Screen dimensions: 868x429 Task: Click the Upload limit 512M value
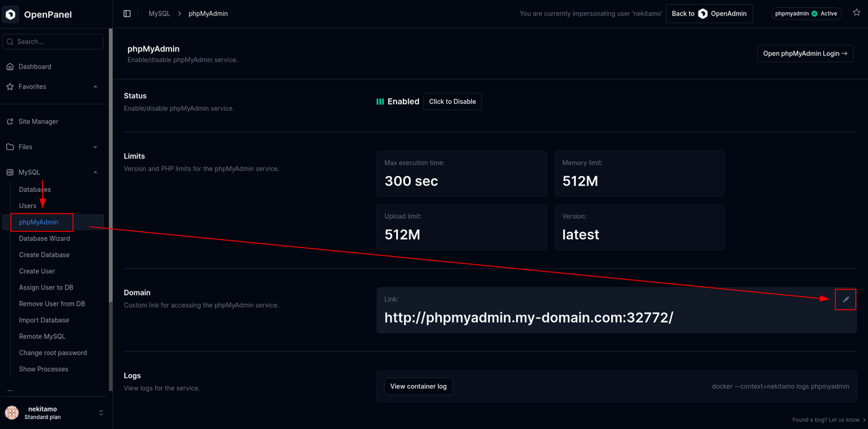click(403, 234)
